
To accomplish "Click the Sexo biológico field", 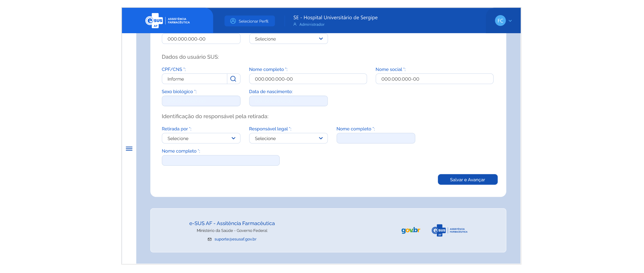I will click(201, 101).
